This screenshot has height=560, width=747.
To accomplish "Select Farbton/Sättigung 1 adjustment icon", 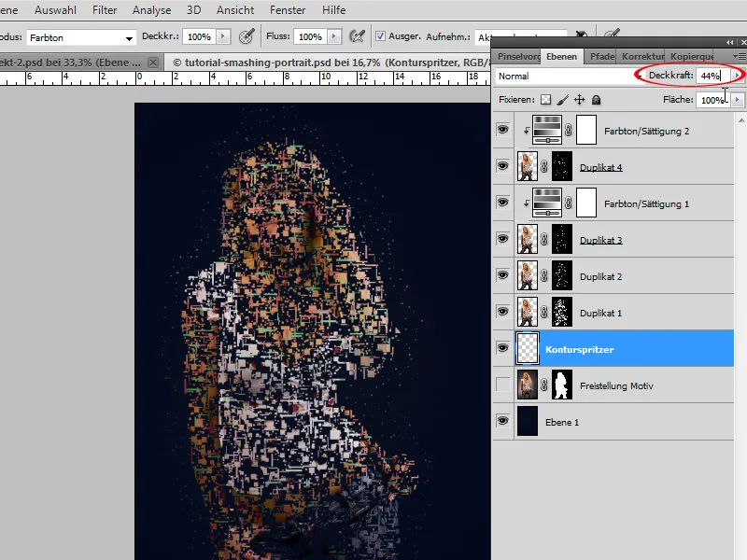I will pyautogui.click(x=547, y=203).
